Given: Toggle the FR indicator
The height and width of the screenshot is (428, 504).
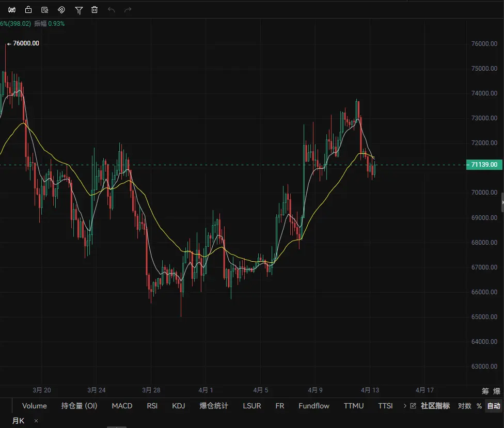Looking at the screenshot, I should click(280, 406).
